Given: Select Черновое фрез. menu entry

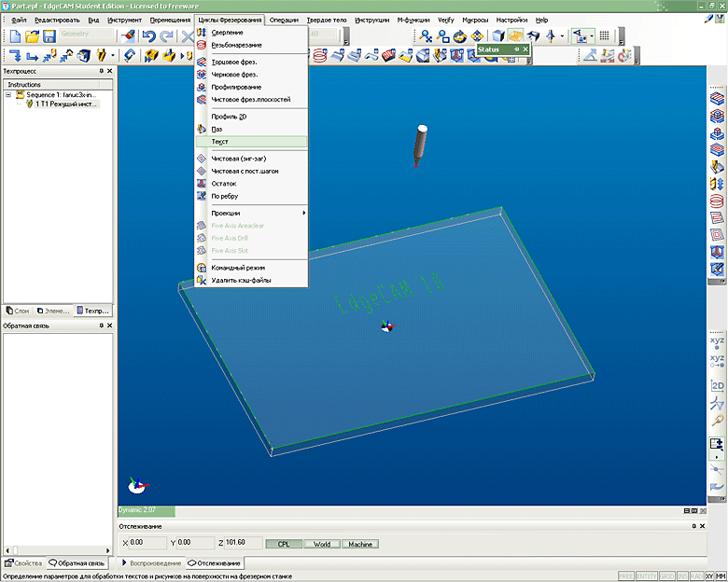Looking at the screenshot, I should pos(251,75).
